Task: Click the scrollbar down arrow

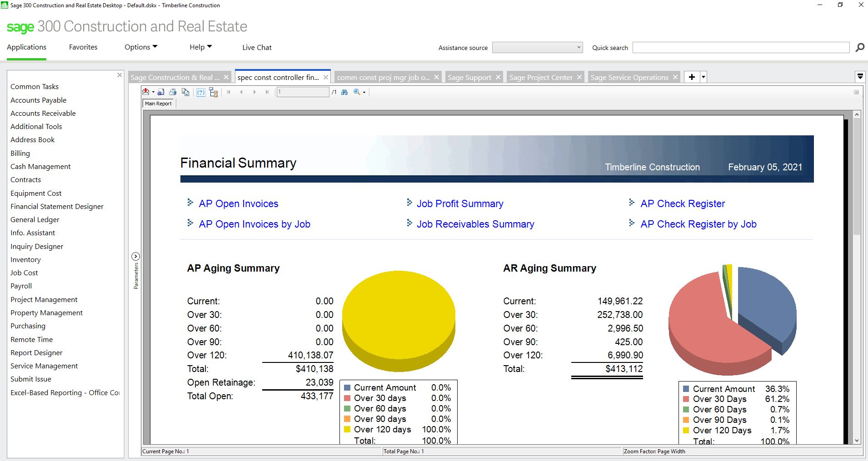Action: [857, 440]
